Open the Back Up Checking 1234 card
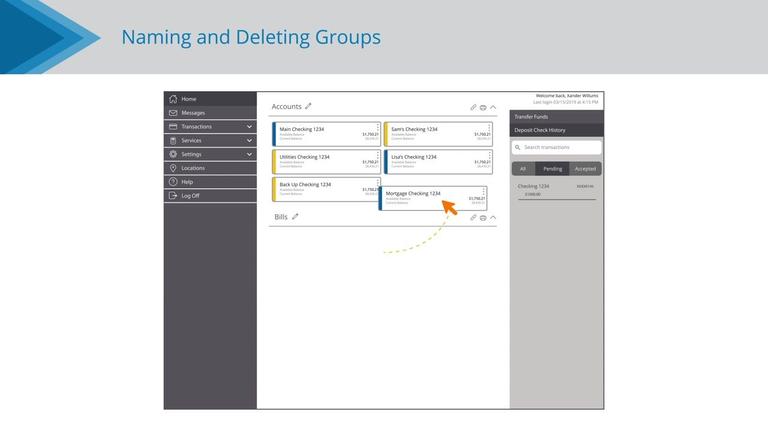768x432 pixels. [325, 189]
